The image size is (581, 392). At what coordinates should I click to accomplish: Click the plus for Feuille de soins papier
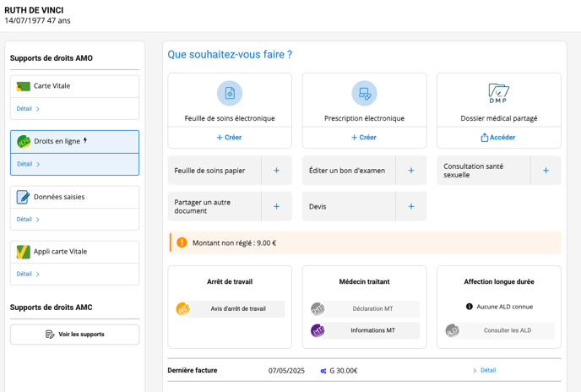pyautogui.click(x=276, y=170)
